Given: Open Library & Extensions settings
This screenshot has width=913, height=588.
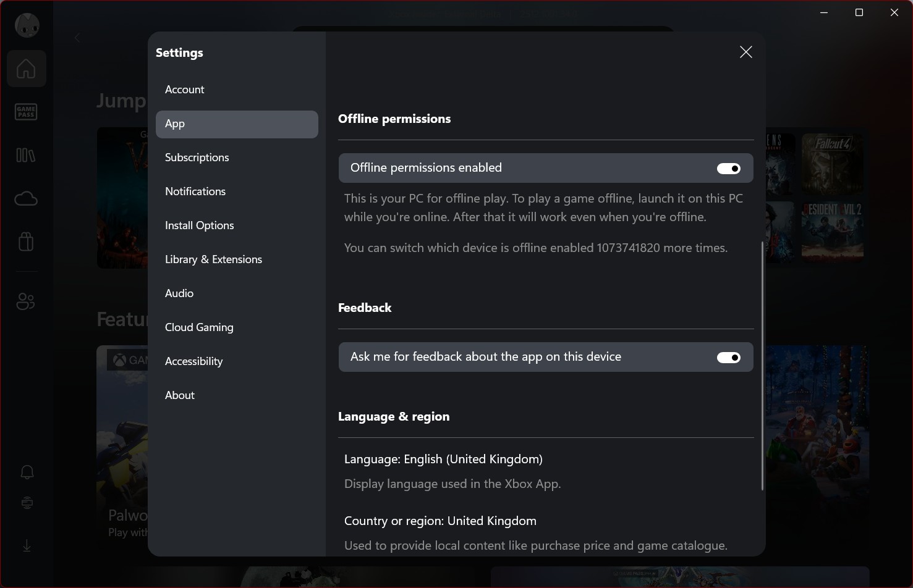Looking at the screenshot, I should 213,259.
